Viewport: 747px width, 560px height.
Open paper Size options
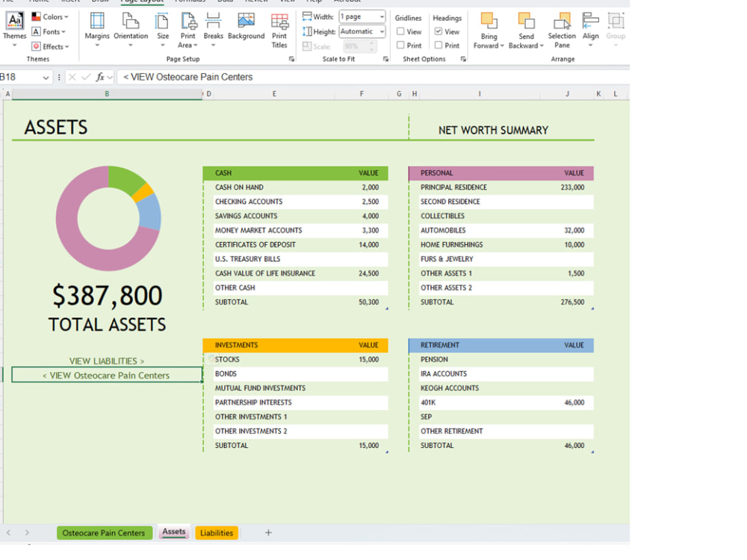point(162,30)
